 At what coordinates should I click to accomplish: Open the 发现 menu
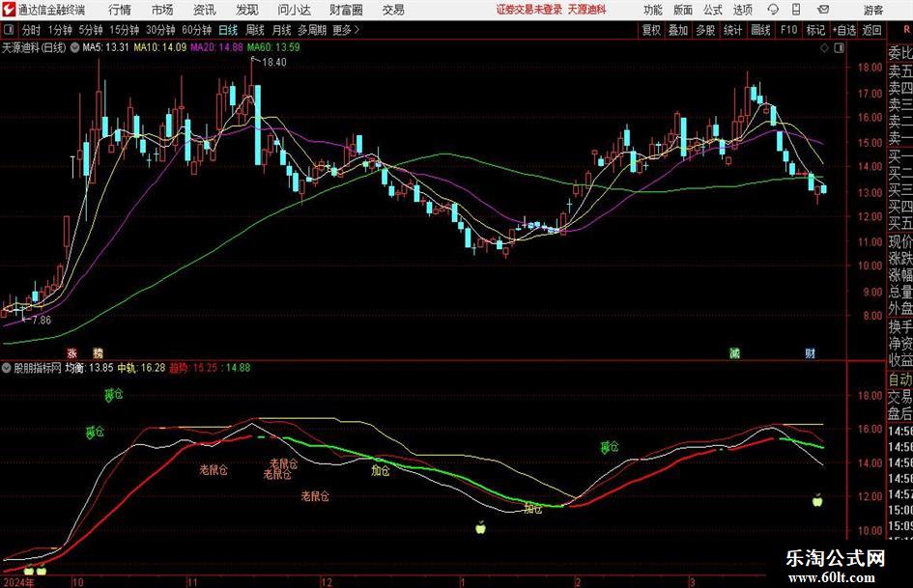(247, 10)
